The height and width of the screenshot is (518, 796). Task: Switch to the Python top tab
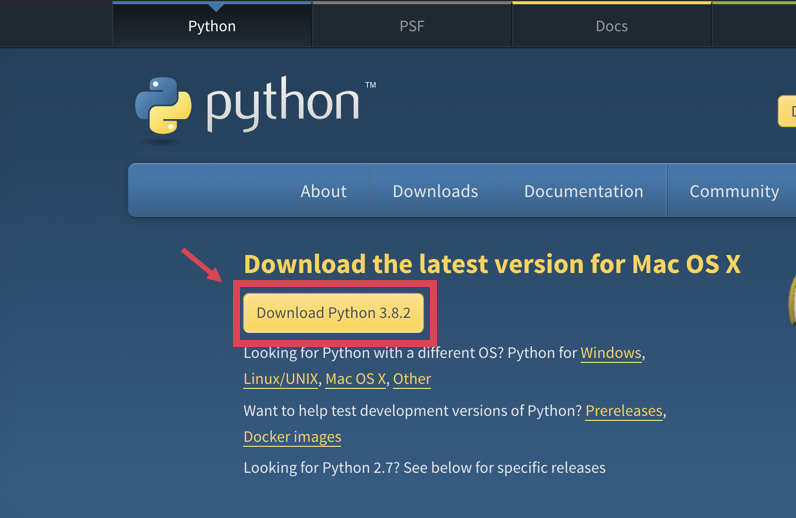212,26
